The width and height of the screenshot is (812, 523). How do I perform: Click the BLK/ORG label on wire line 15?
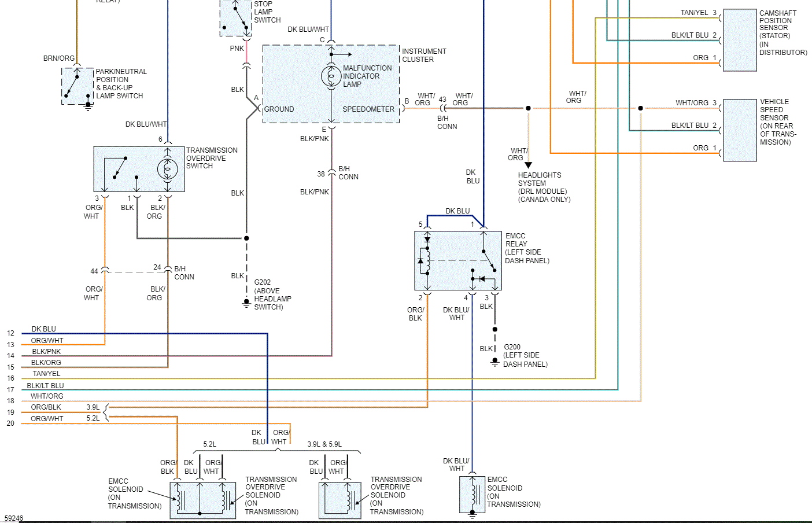click(46, 363)
